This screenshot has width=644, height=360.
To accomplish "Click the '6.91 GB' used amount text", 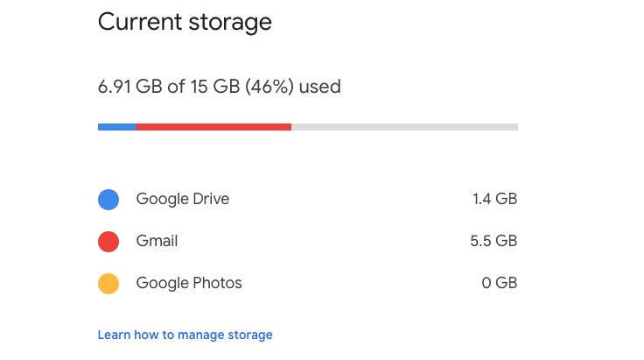I will click(x=129, y=87).
